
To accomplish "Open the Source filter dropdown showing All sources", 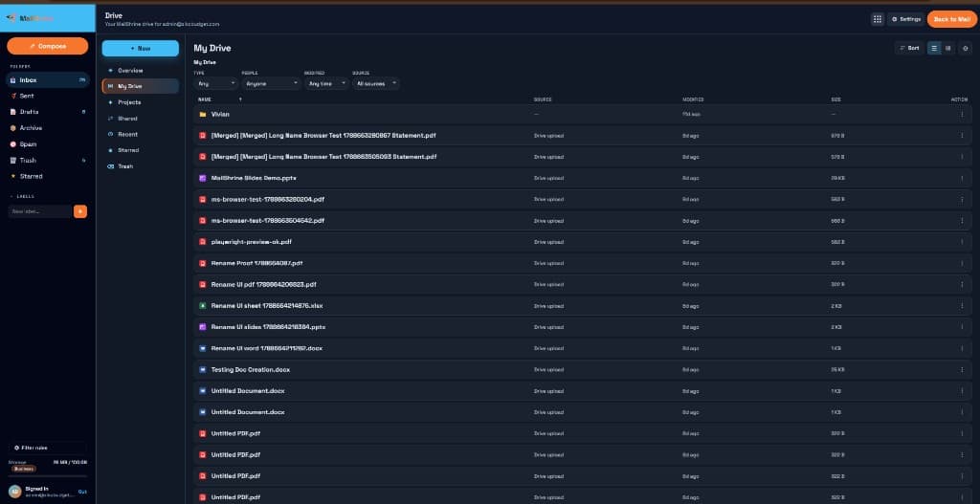I will click(x=375, y=83).
